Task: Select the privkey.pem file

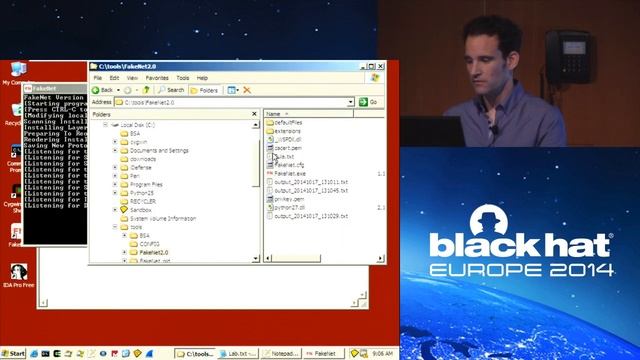Action: (285, 199)
